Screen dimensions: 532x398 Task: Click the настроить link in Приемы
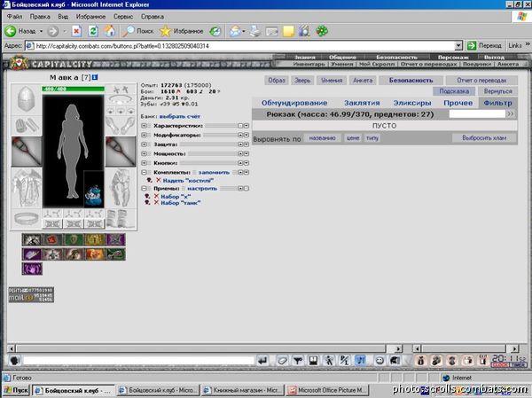coord(202,188)
